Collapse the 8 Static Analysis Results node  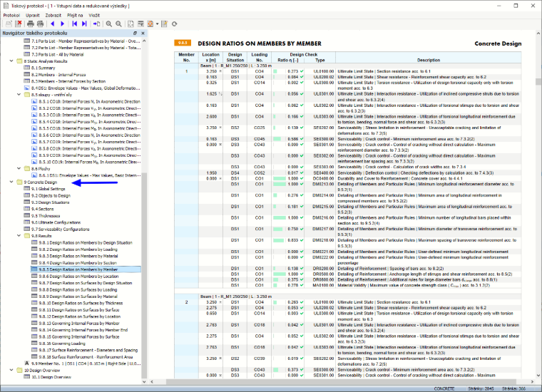[x=11, y=61]
